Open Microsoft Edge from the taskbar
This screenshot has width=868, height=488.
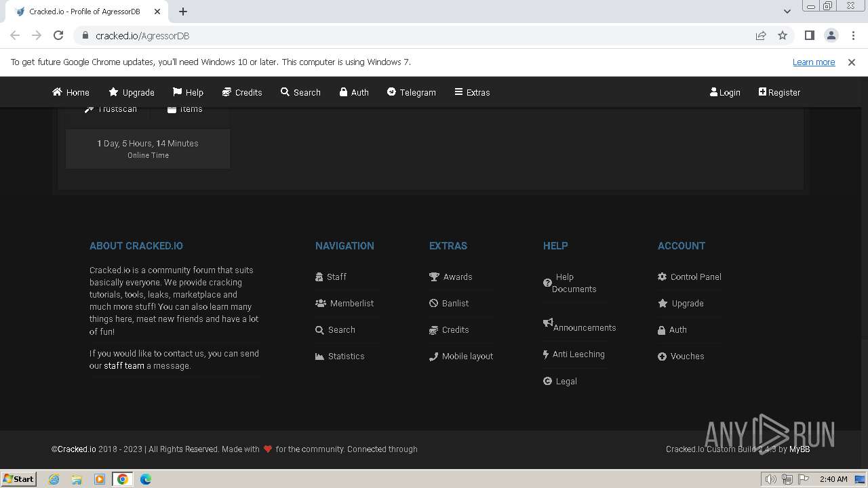tap(146, 479)
